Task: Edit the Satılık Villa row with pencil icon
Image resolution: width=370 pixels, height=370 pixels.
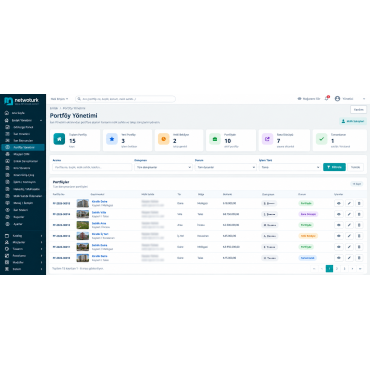Action: click(349, 214)
